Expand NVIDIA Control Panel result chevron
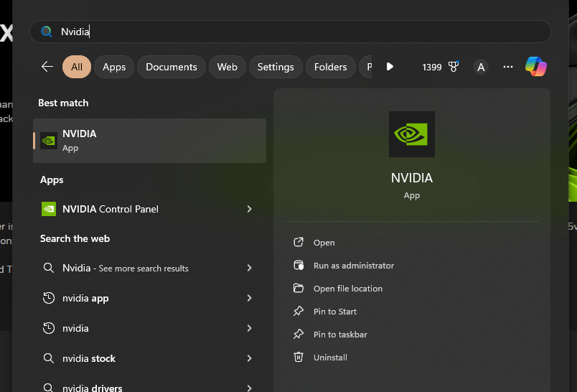Image resolution: width=577 pixels, height=392 pixels. (249, 209)
